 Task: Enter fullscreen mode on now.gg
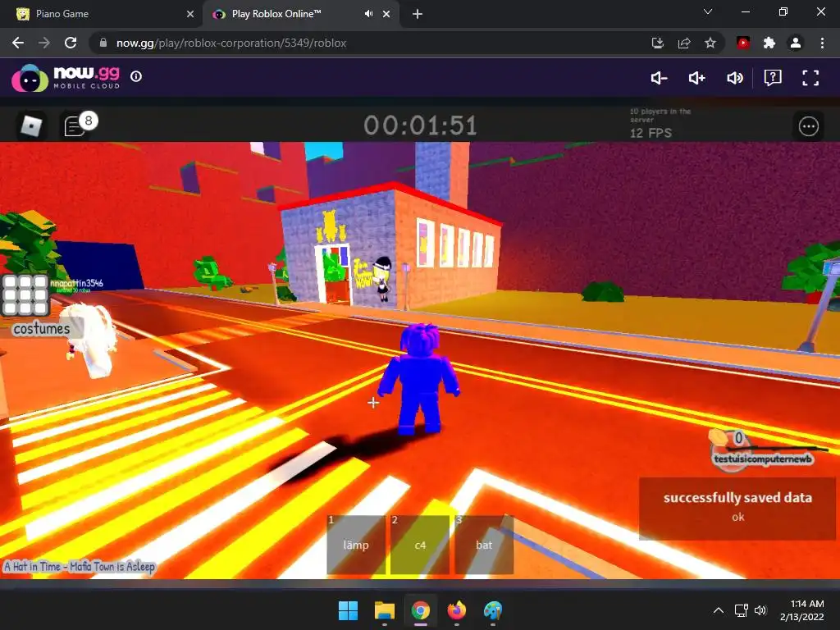click(x=810, y=78)
